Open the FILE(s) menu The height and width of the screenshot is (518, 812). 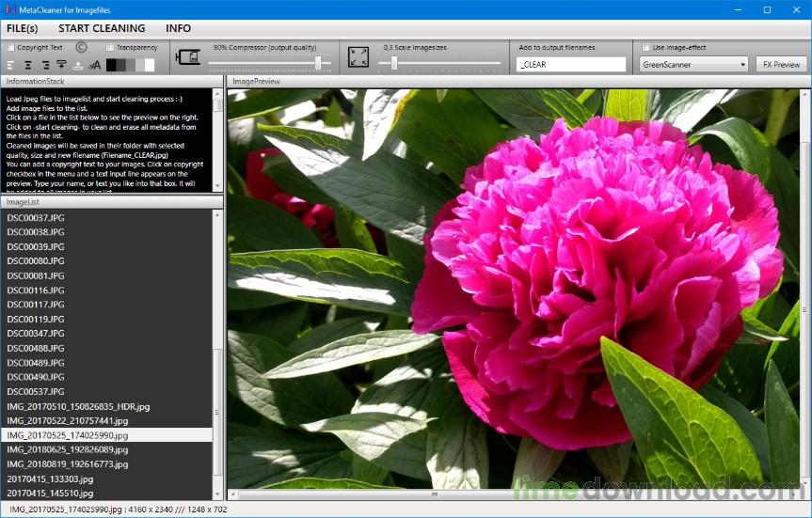pyautogui.click(x=23, y=28)
